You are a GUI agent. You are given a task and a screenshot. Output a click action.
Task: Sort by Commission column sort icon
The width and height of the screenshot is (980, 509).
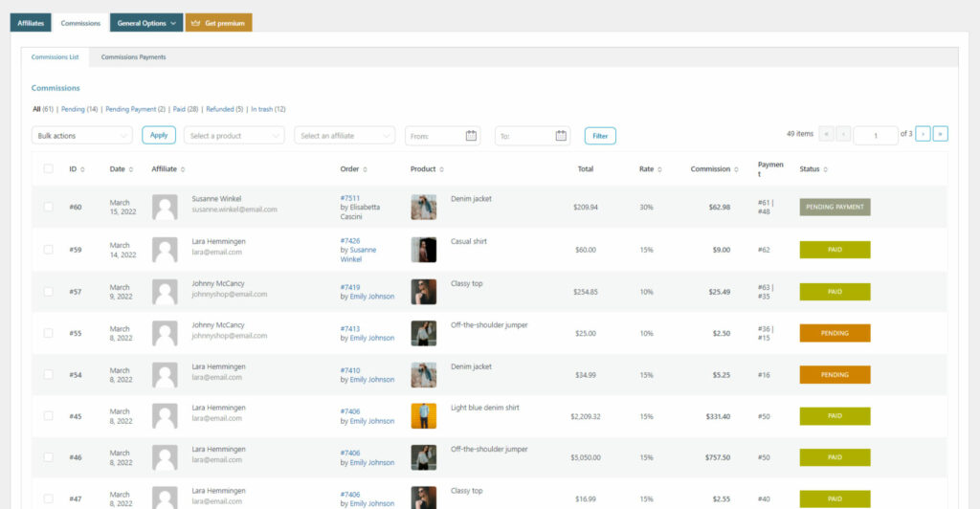pos(738,169)
